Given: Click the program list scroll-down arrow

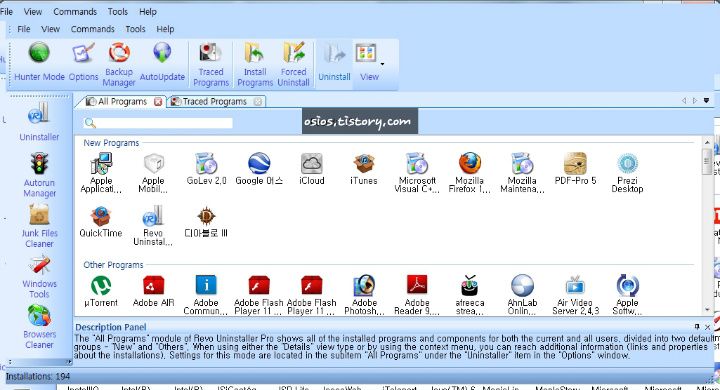Looking at the screenshot, I should click(707, 310).
